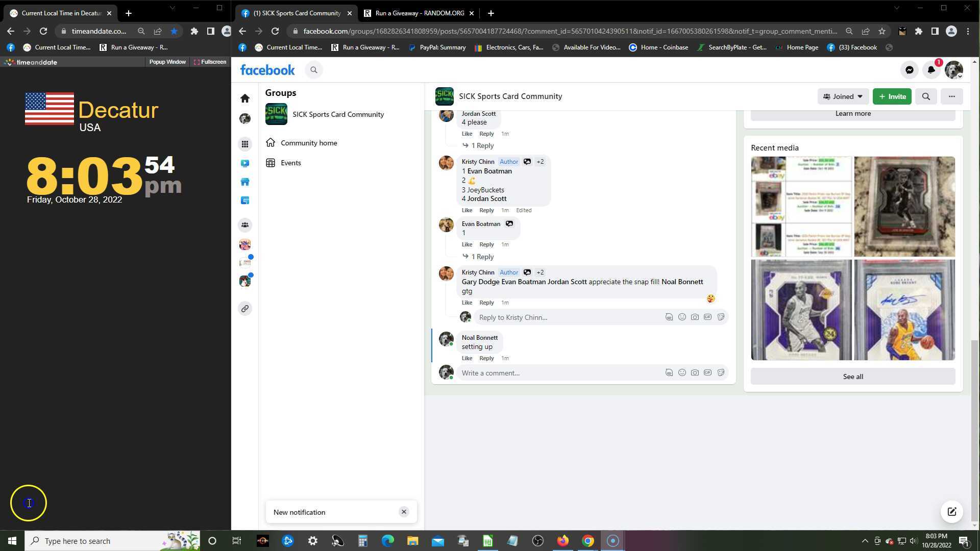
Task: Expand the Joined dropdown
Action: point(843,96)
